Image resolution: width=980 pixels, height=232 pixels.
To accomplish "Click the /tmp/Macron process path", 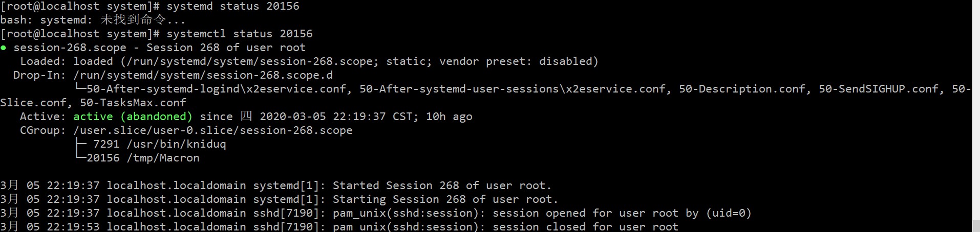I will pos(163,158).
